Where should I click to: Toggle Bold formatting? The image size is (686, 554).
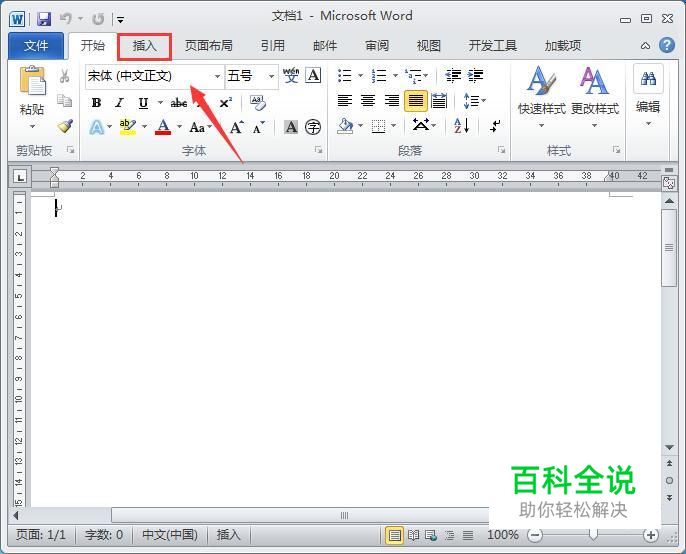click(x=96, y=103)
